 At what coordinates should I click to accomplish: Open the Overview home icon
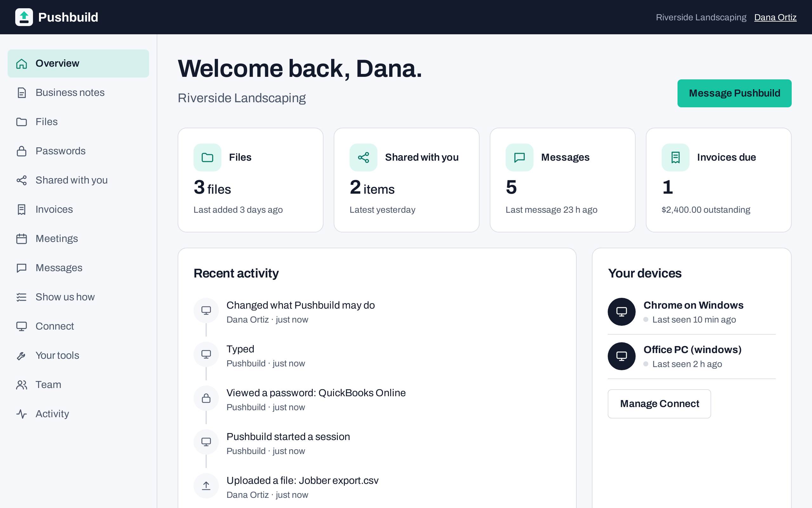pos(22,63)
